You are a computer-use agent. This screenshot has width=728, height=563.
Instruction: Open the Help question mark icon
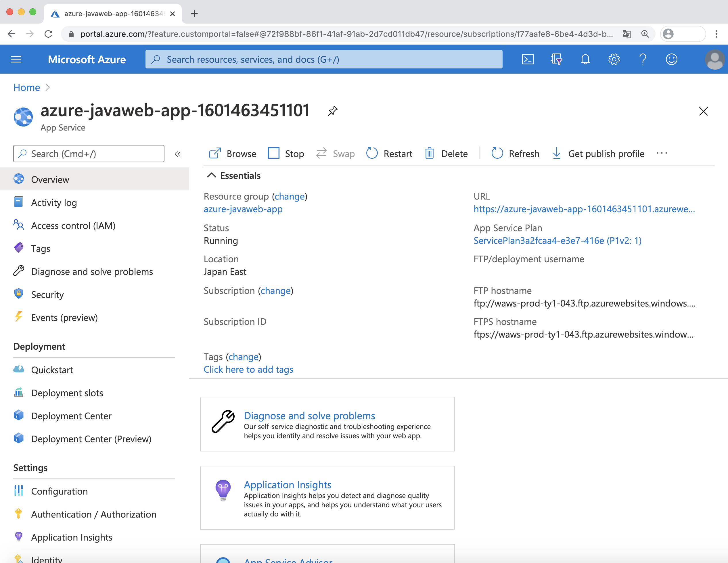click(643, 59)
